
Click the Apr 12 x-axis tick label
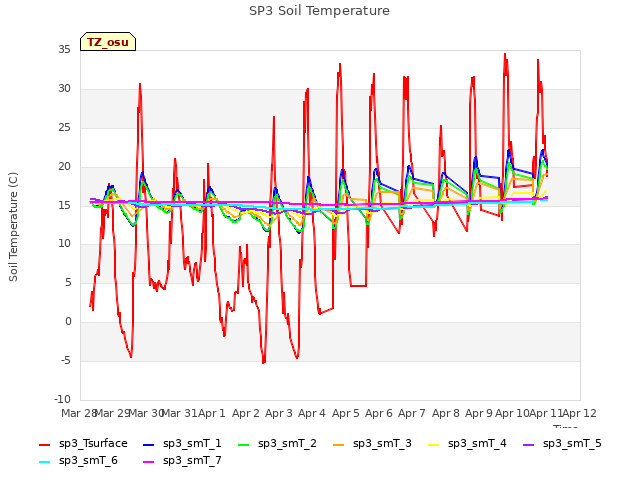click(580, 413)
